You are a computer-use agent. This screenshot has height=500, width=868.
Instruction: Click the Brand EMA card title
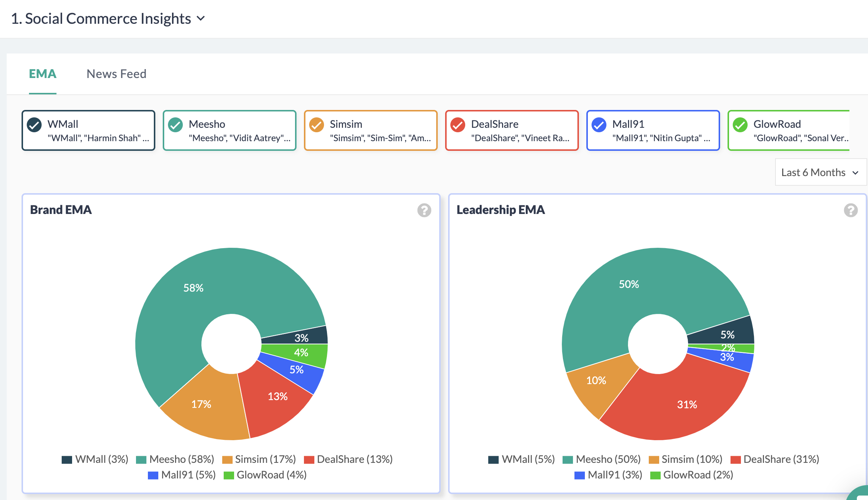(x=61, y=210)
